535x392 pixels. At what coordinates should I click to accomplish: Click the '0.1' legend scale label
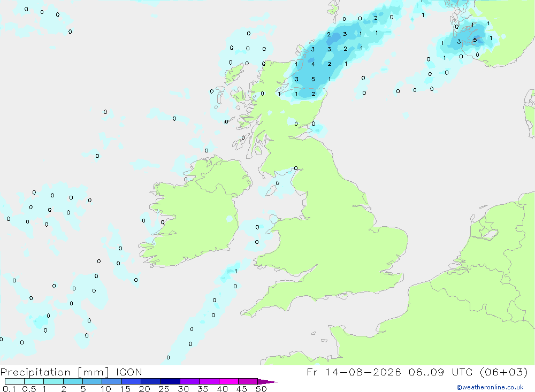[x=9, y=389]
